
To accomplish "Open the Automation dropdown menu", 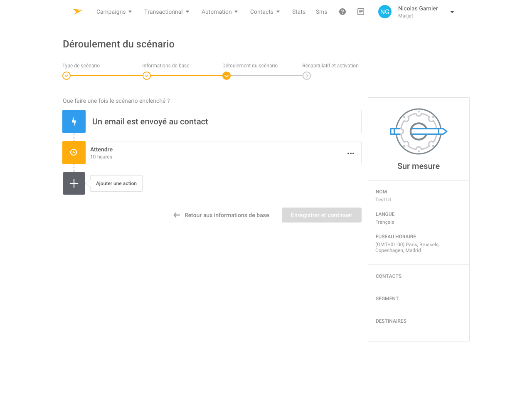I will point(220,12).
